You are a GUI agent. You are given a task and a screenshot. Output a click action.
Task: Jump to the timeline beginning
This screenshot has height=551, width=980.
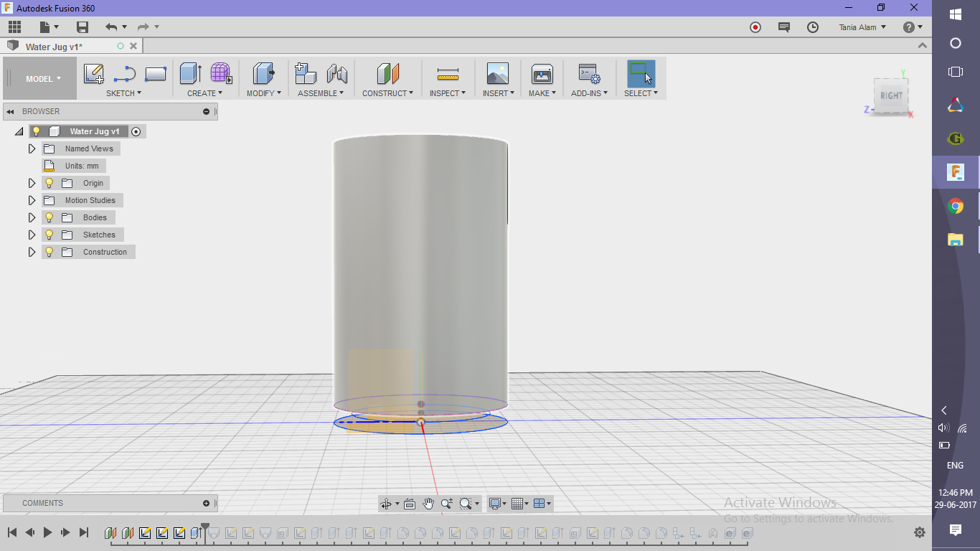(12, 532)
